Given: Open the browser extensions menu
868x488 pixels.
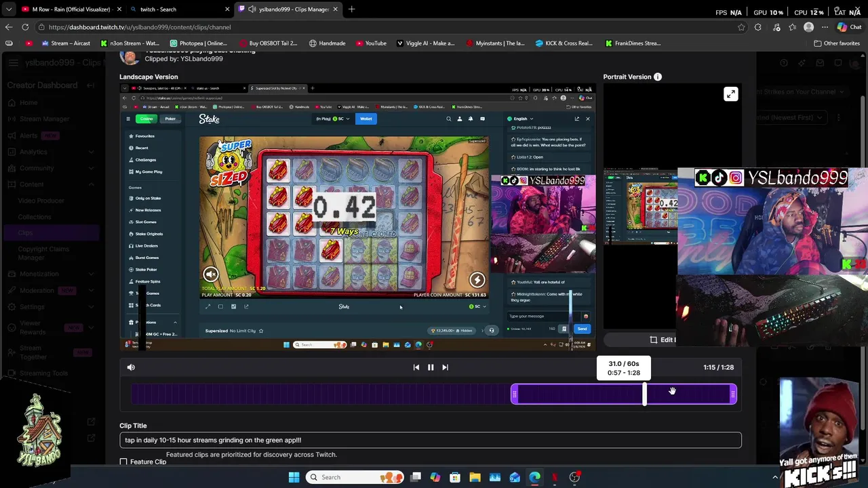Looking at the screenshot, I should tap(758, 27).
